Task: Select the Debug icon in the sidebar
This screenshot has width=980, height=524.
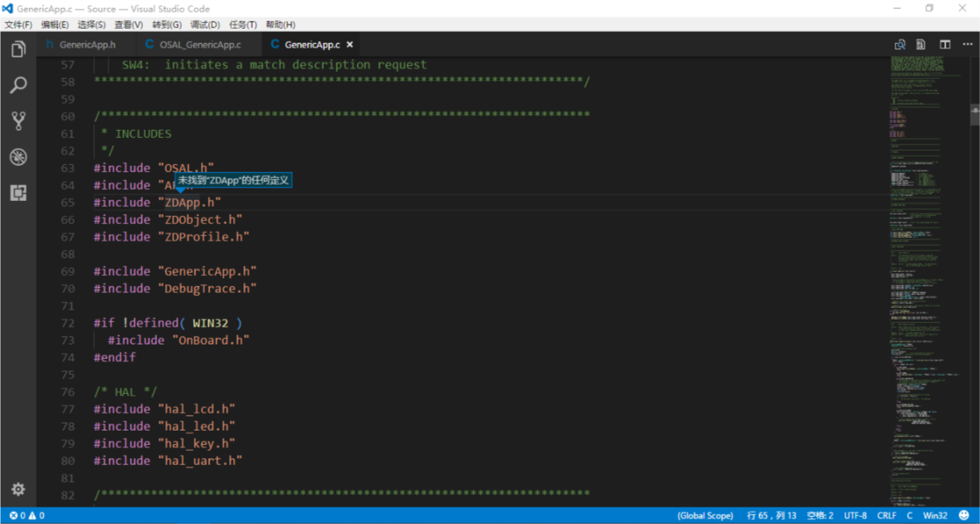Action: click(18, 157)
